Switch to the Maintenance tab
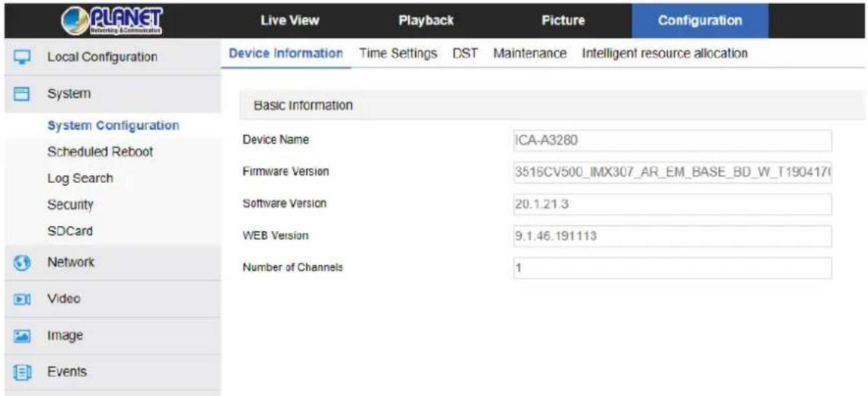868x396 pixels. point(530,54)
